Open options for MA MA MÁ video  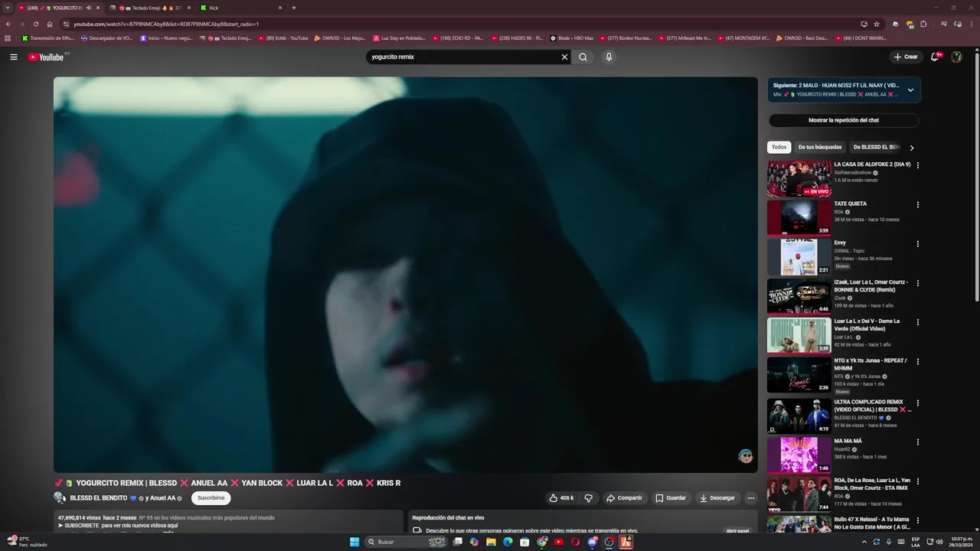(917, 442)
